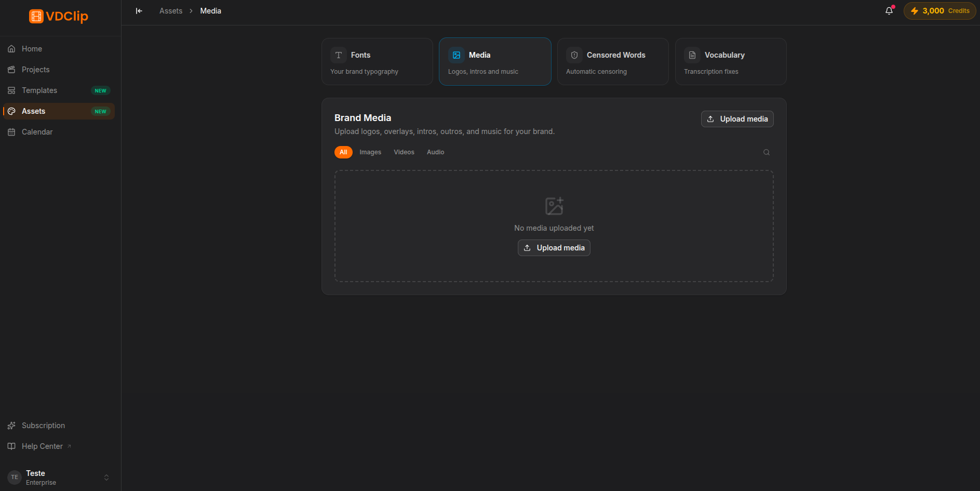The width and height of the screenshot is (980, 491).
Task: Click the search magnifier in Brand Media
Action: pyautogui.click(x=766, y=152)
